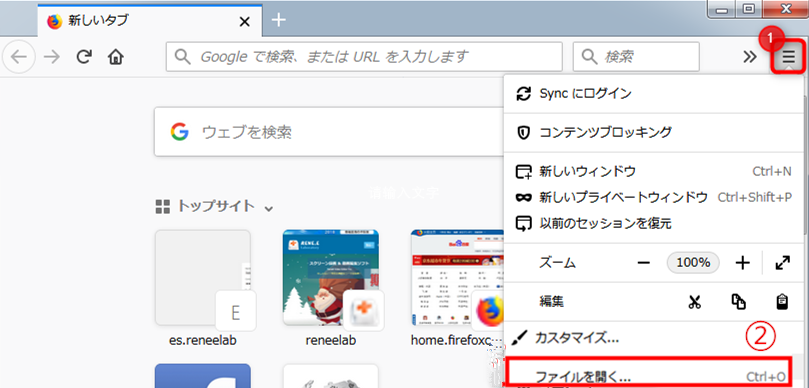Open a new tab with plus button

pyautogui.click(x=279, y=20)
